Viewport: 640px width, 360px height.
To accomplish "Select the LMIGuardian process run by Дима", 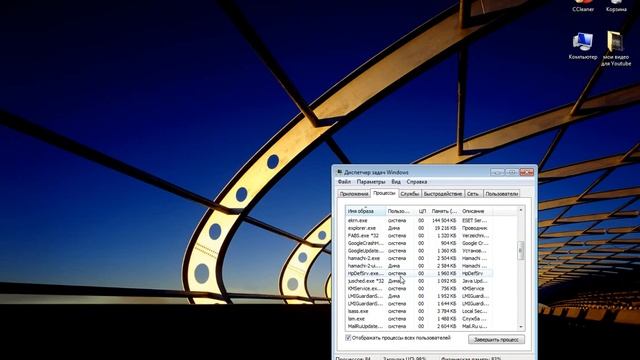I will [419, 296].
